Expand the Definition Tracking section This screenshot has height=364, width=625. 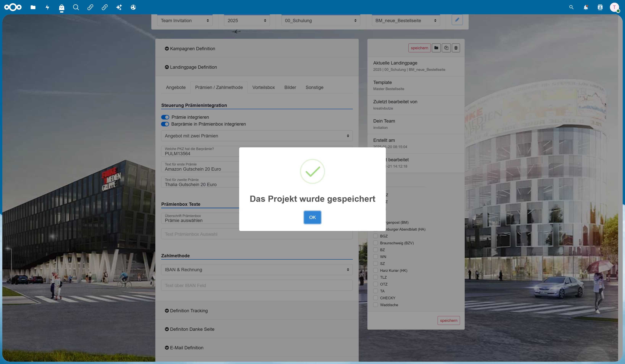(186, 311)
